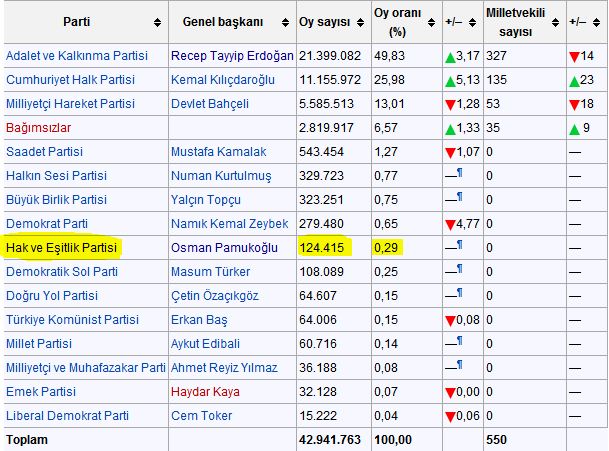Sort by Genel başkanı column arrows
The height and width of the screenshot is (451, 609).
[285, 23]
